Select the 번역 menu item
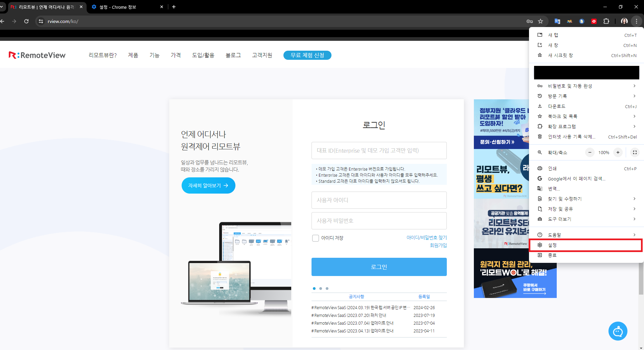The image size is (644, 350). tap(586, 189)
